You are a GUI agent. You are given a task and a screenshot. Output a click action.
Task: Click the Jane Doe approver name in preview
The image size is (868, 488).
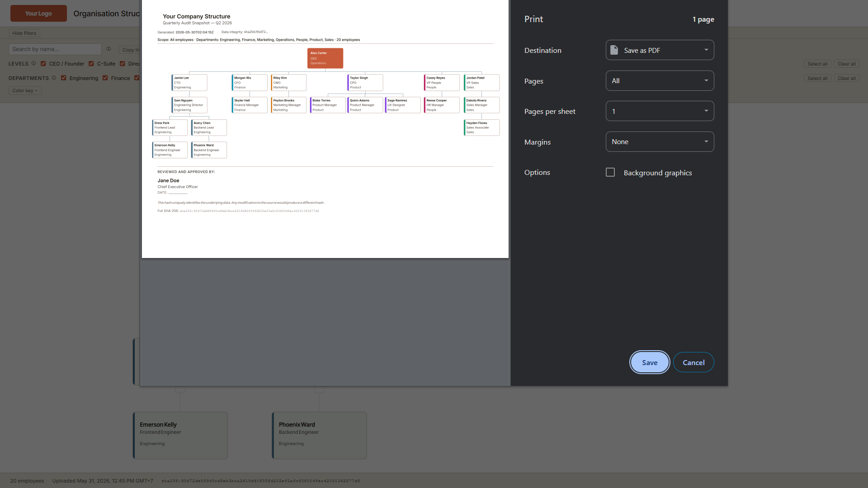tap(168, 180)
